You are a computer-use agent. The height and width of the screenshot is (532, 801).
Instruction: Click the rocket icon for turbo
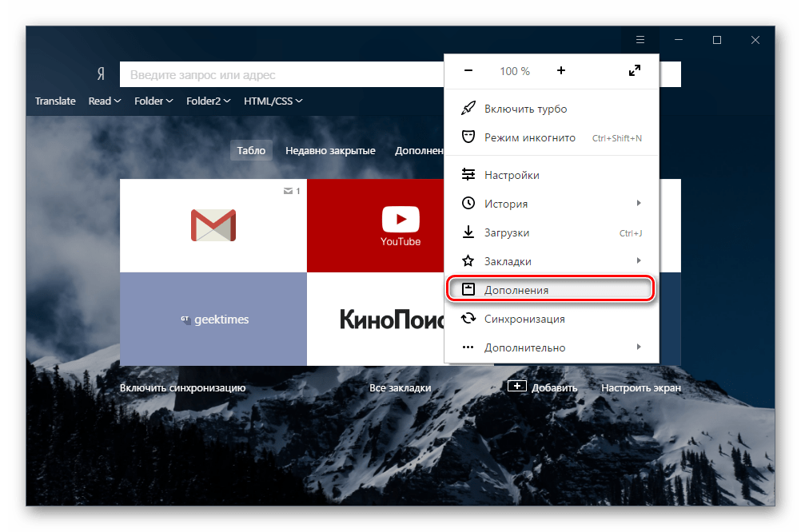(x=468, y=109)
